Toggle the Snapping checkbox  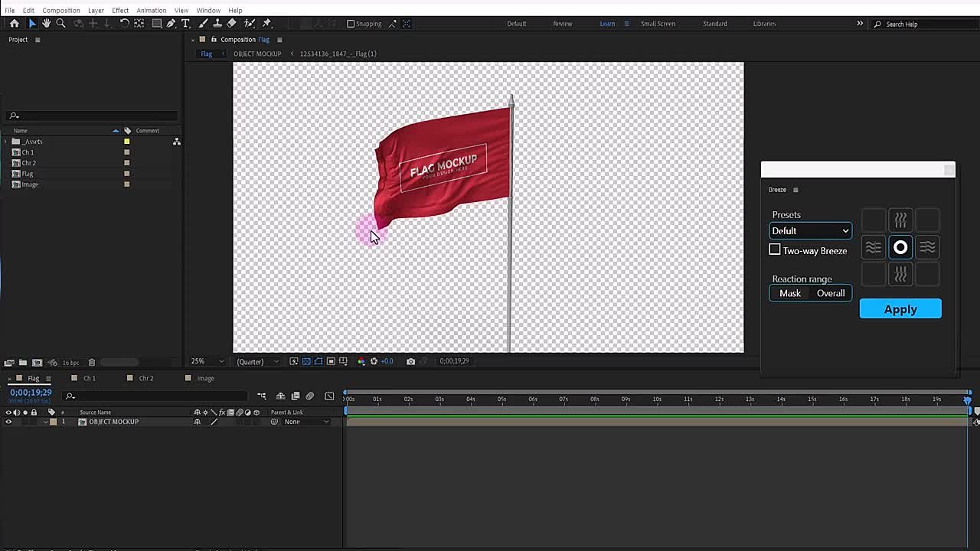click(x=351, y=24)
